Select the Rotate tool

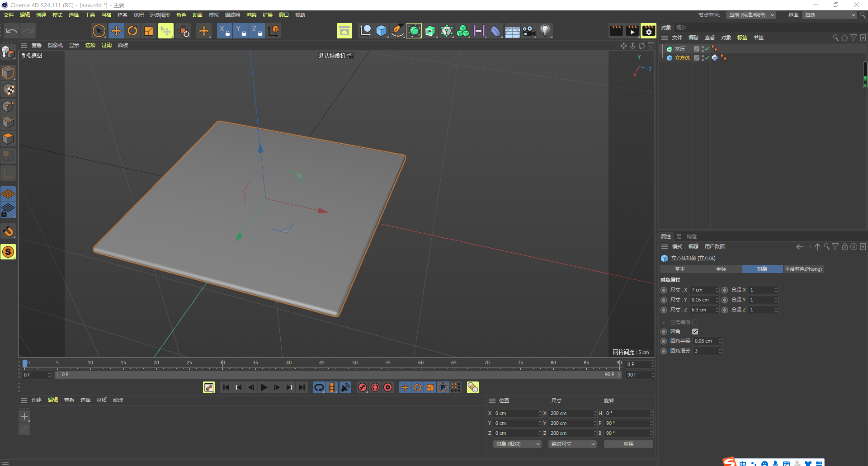tap(132, 30)
